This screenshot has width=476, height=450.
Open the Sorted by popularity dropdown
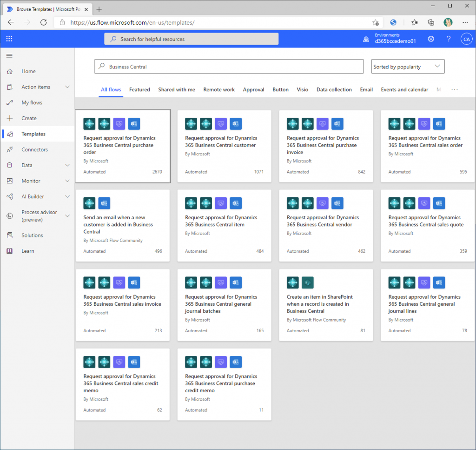pyautogui.click(x=408, y=66)
